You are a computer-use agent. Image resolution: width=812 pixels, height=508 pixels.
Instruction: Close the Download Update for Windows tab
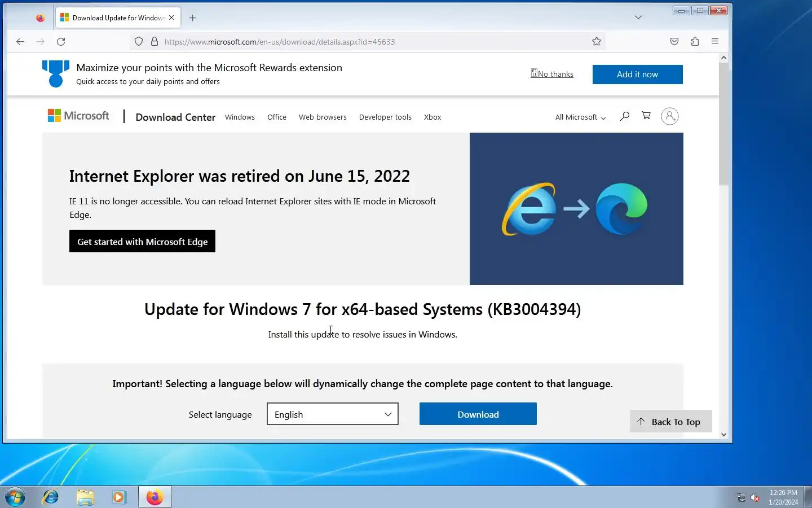[x=171, y=17]
